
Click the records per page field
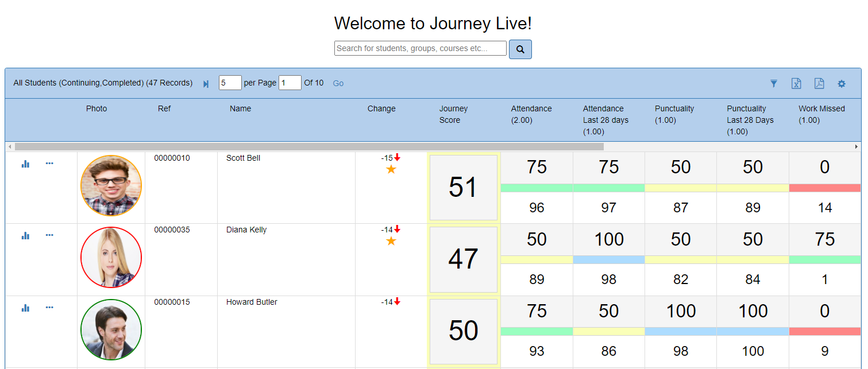[230, 83]
